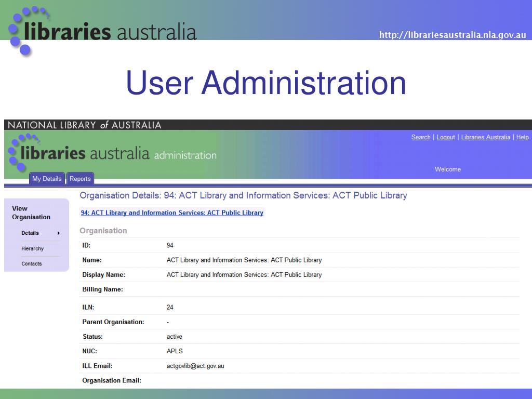Select Details in View Organisation menu
Screen dimensions: 532x399
pos(30,233)
